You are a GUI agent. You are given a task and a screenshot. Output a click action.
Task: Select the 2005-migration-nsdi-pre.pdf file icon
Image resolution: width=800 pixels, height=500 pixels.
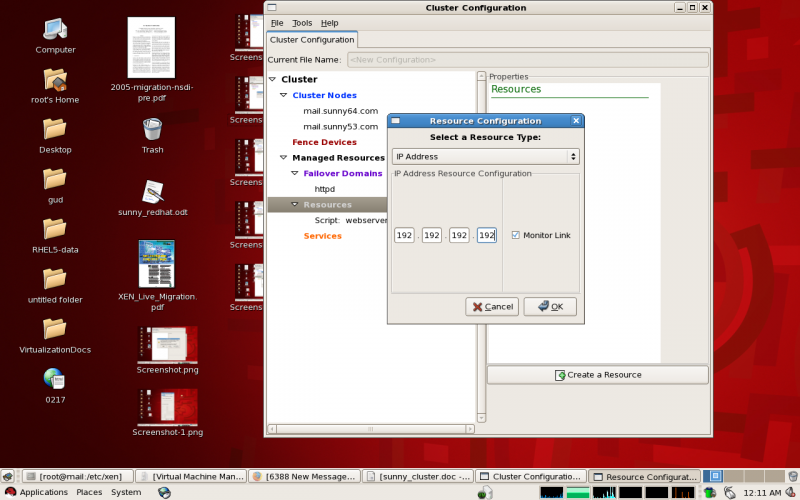point(151,47)
